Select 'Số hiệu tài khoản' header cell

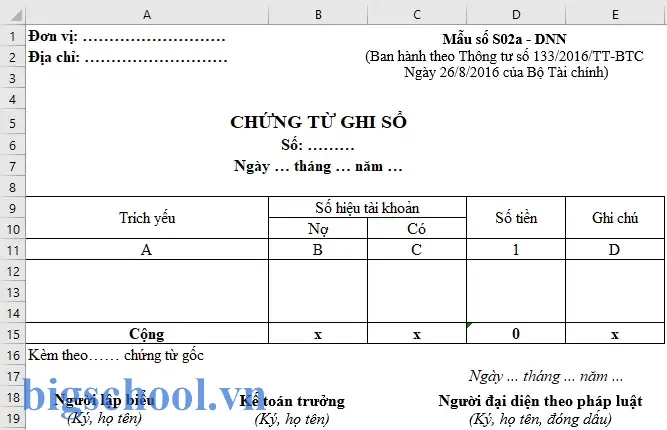pos(368,208)
